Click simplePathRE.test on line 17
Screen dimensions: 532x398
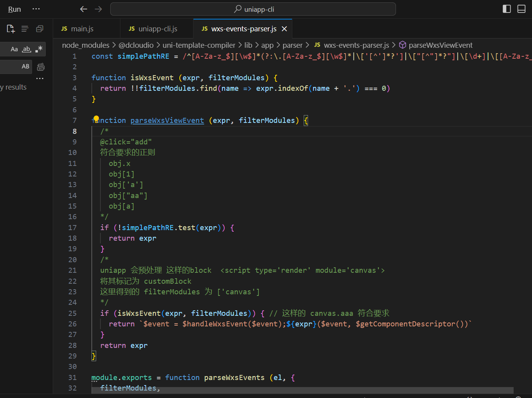coord(158,228)
